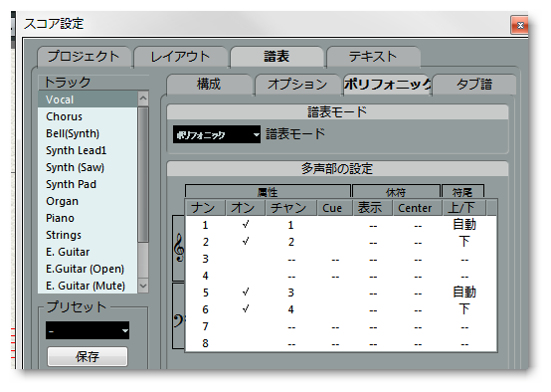Open the 譜表モード dropdown set to ポリフォニック
The width and height of the screenshot is (551, 392).
[x=217, y=134]
